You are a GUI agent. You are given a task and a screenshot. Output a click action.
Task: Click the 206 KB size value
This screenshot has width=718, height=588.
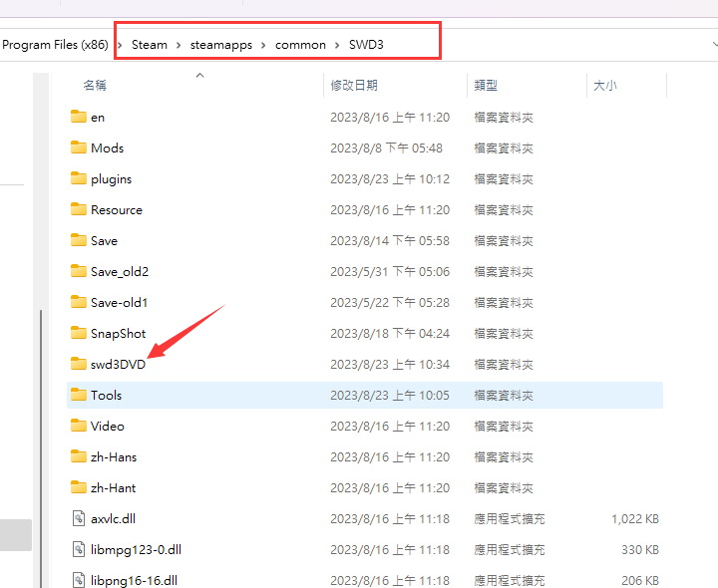tap(640, 581)
